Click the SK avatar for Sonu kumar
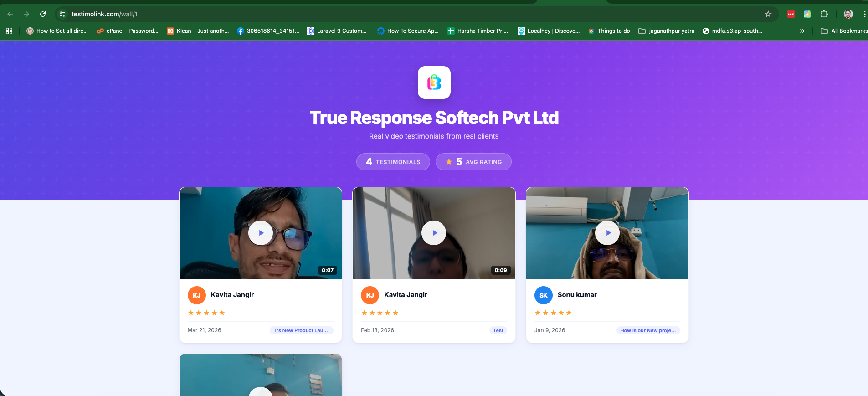Image resolution: width=868 pixels, height=396 pixels. (x=544, y=295)
